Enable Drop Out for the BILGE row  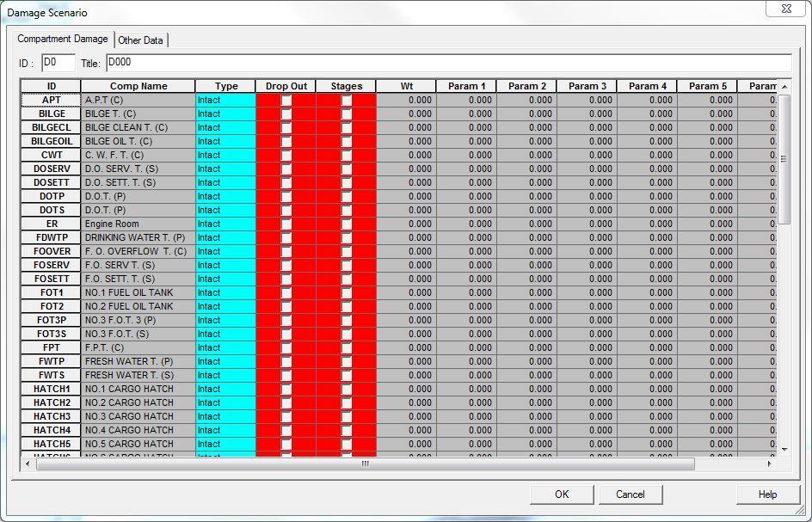point(286,114)
